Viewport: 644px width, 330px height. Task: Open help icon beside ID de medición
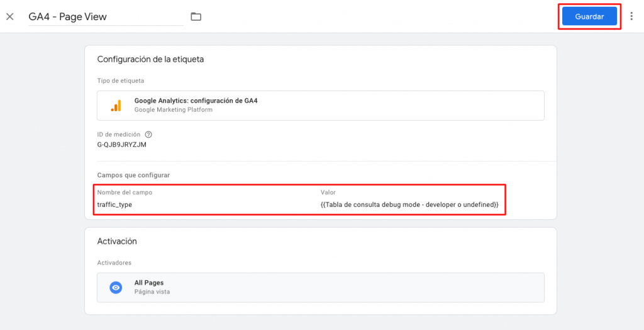[x=148, y=135]
